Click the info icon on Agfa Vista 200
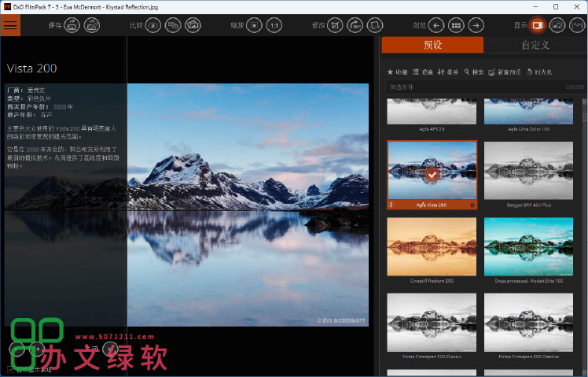The width and height of the screenshot is (588, 377). pyautogui.click(x=391, y=205)
